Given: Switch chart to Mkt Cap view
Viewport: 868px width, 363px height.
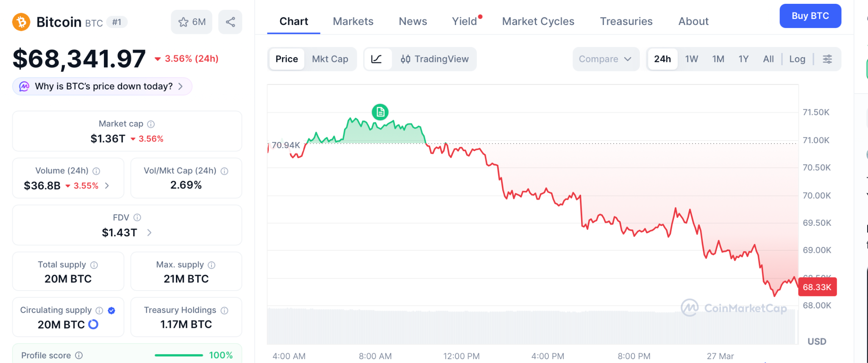Looking at the screenshot, I should click(x=330, y=59).
